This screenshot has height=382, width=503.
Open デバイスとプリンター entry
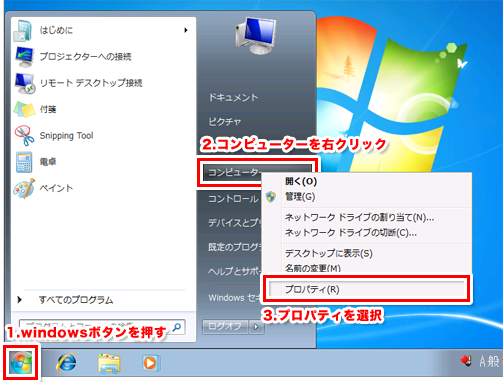(x=234, y=223)
